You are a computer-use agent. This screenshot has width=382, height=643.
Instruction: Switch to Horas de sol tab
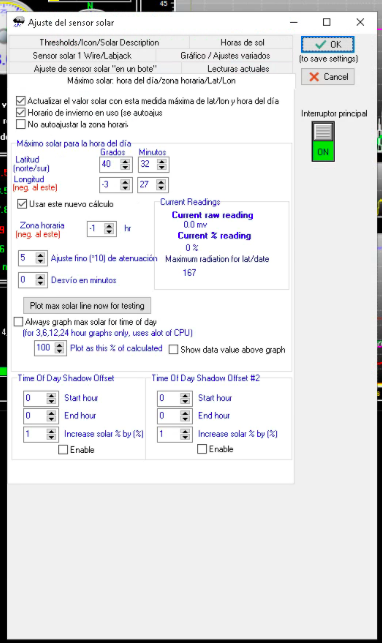(242, 42)
